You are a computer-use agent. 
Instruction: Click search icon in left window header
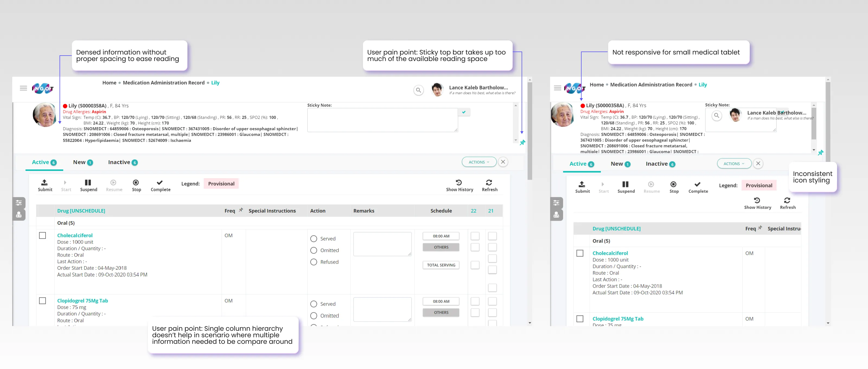point(418,90)
